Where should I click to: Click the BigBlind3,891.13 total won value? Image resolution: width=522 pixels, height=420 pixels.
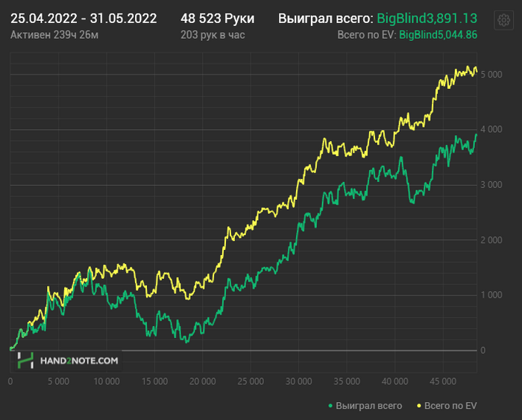click(x=427, y=19)
